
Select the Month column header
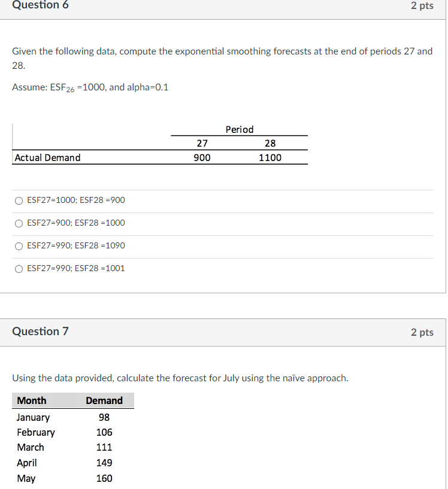(32, 400)
